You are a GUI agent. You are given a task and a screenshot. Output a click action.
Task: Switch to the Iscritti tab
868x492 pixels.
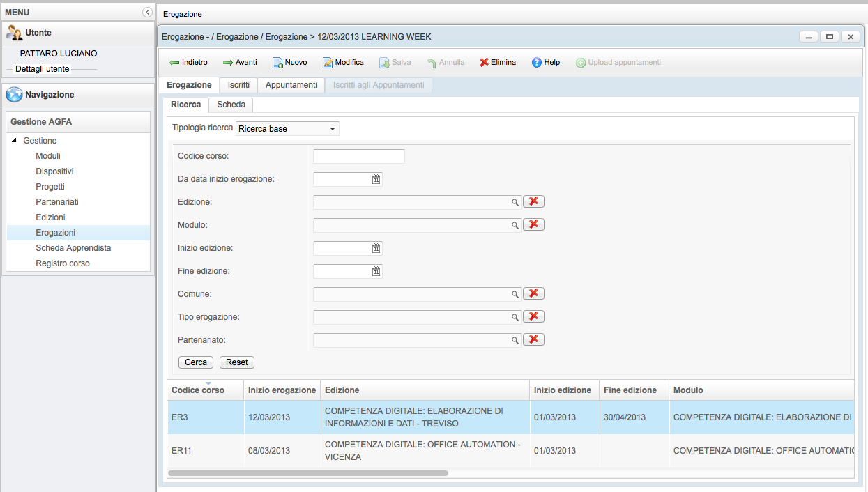click(x=238, y=85)
